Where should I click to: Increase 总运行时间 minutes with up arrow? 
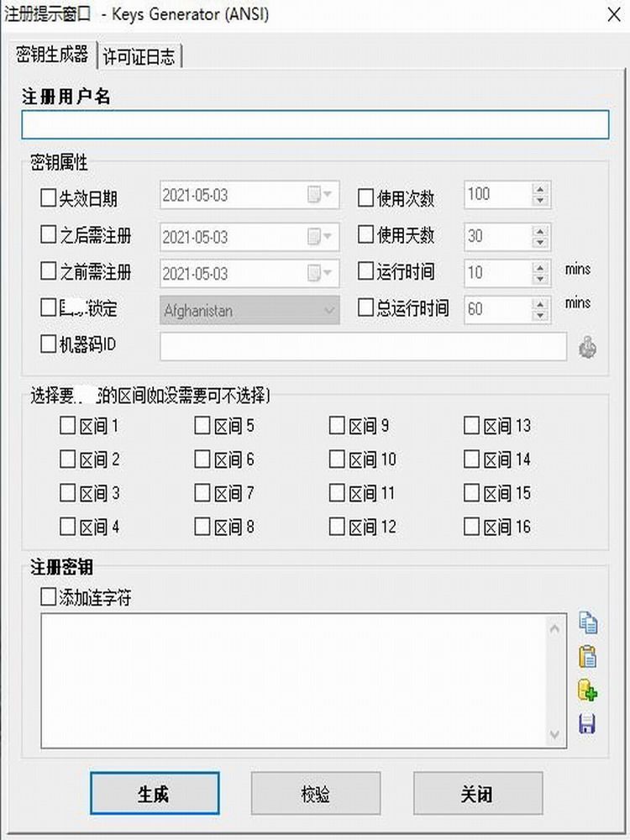pyautogui.click(x=540, y=304)
